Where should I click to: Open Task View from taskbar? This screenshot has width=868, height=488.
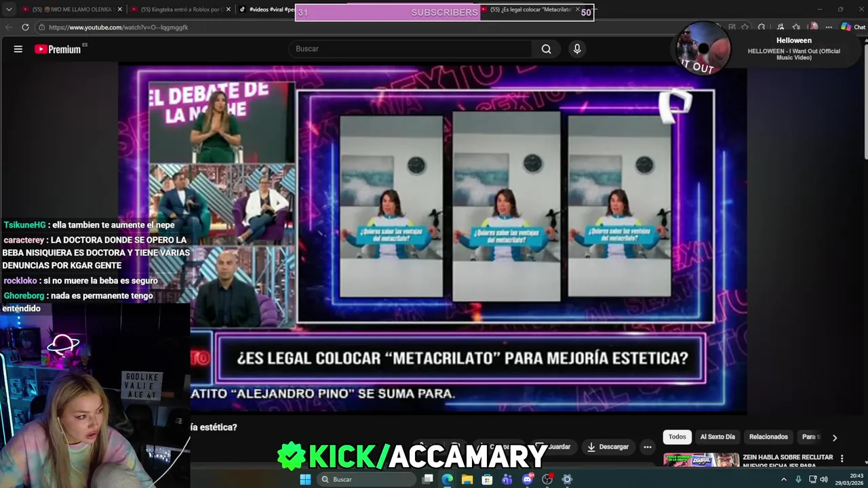pyautogui.click(x=428, y=479)
